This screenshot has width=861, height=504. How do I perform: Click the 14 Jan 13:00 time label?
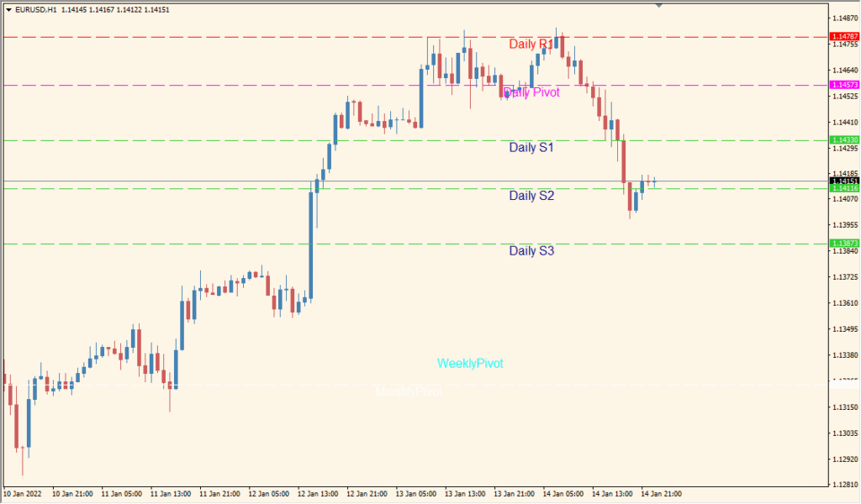coord(612,494)
